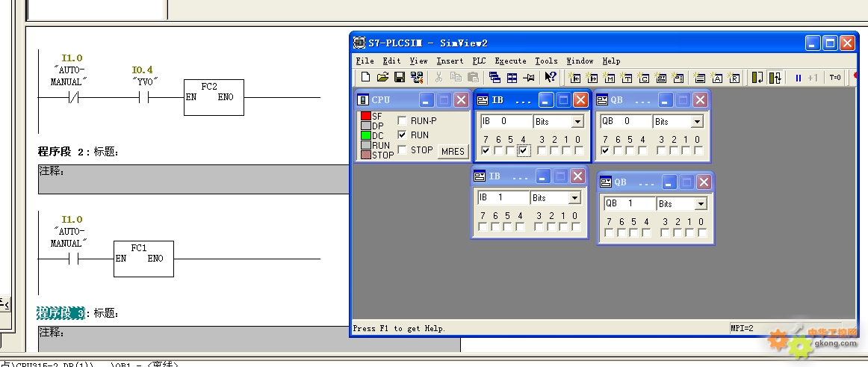Toggle the Always On Top pin icon
This screenshot has width=868, height=367.
pyautogui.click(x=530, y=78)
